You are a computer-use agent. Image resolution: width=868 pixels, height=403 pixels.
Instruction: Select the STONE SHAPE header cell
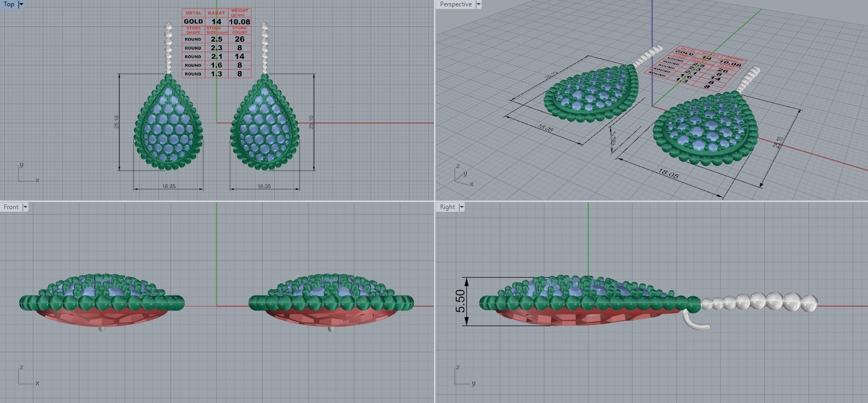coord(193,30)
